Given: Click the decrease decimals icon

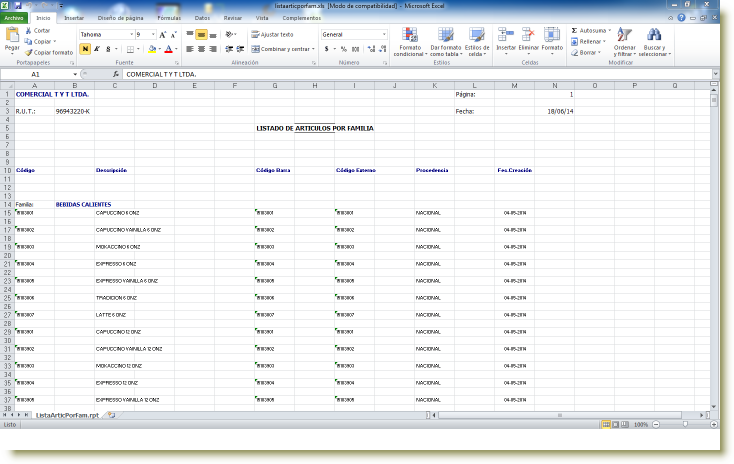Looking at the screenshot, I should click(x=382, y=49).
